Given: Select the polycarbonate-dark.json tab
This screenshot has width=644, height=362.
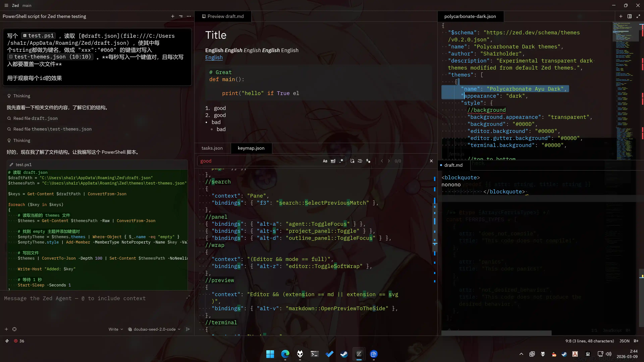Looking at the screenshot, I should (x=470, y=16).
